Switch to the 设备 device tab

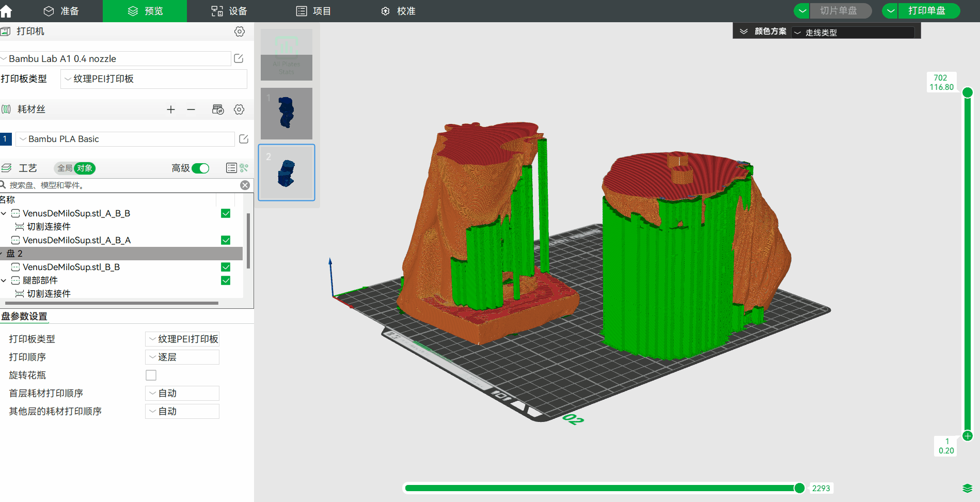(229, 11)
